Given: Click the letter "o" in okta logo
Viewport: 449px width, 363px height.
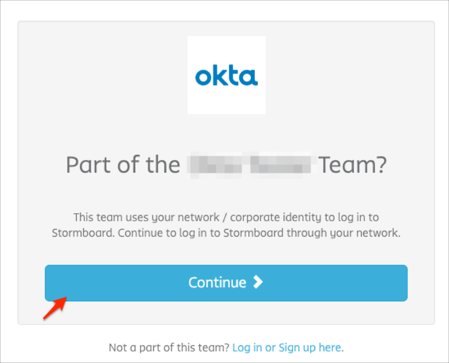Looking at the screenshot, I should point(202,77).
